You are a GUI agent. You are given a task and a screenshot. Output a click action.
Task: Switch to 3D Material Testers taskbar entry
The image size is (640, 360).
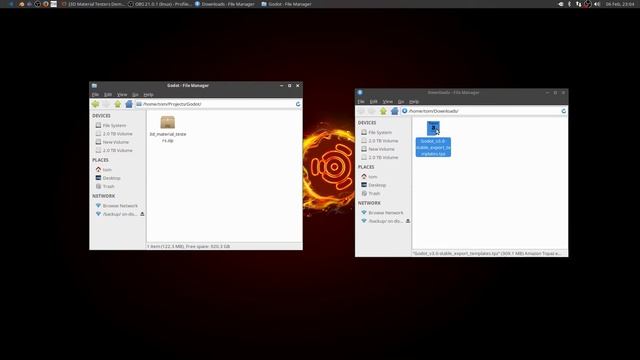click(x=92, y=4)
